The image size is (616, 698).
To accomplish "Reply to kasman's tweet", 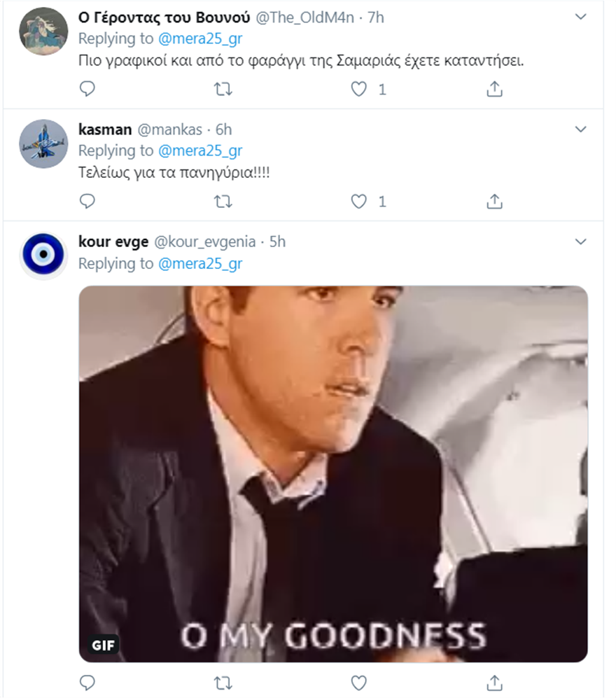I will [87, 202].
